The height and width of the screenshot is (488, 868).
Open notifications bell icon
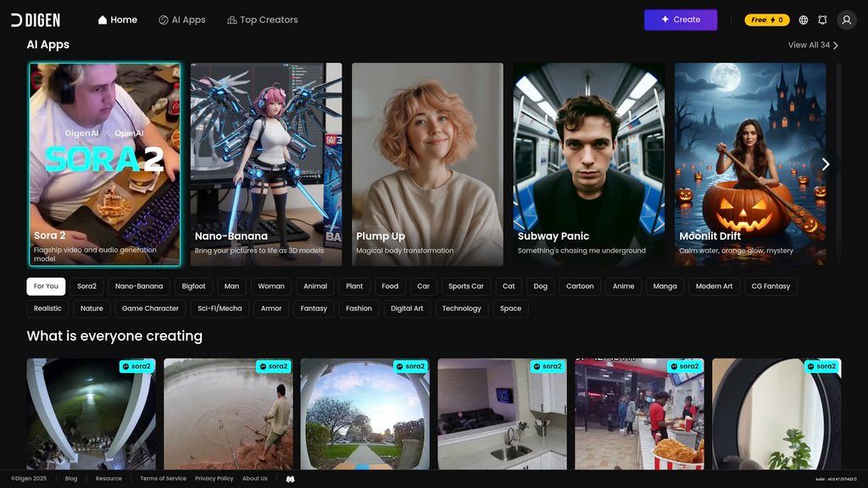[822, 20]
